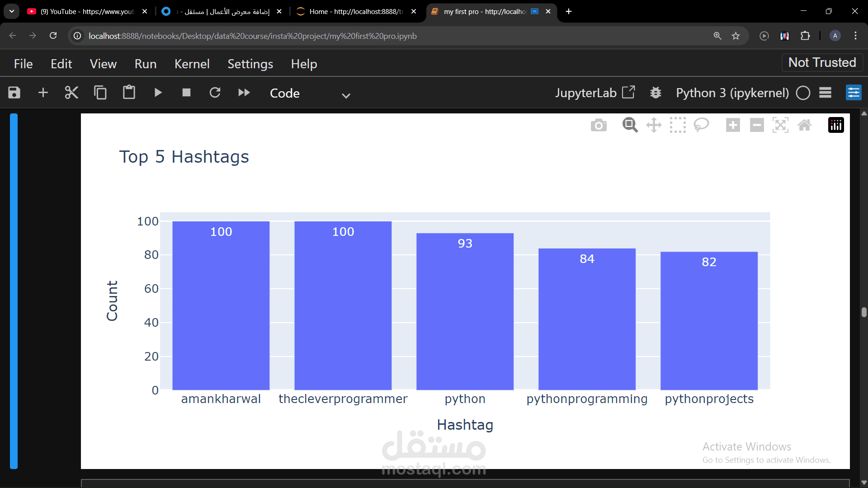The width and height of the screenshot is (868, 488).
Task: Click the amankharwal bar in the chart
Action: click(x=221, y=307)
